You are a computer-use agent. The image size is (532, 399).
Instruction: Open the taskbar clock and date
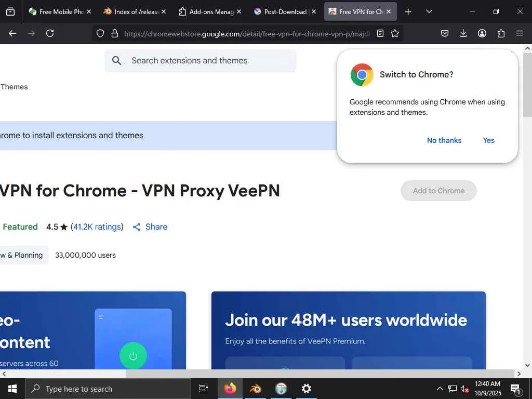pos(487,389)
